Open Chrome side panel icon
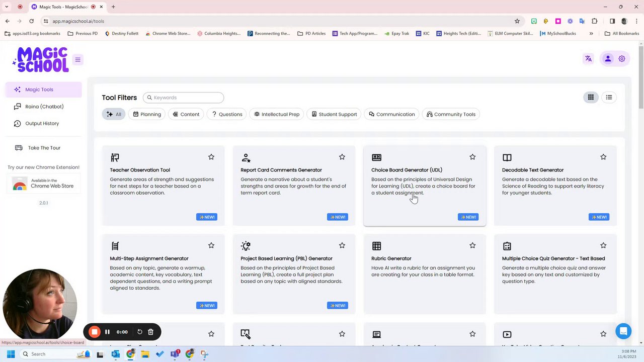 point(612,21)
